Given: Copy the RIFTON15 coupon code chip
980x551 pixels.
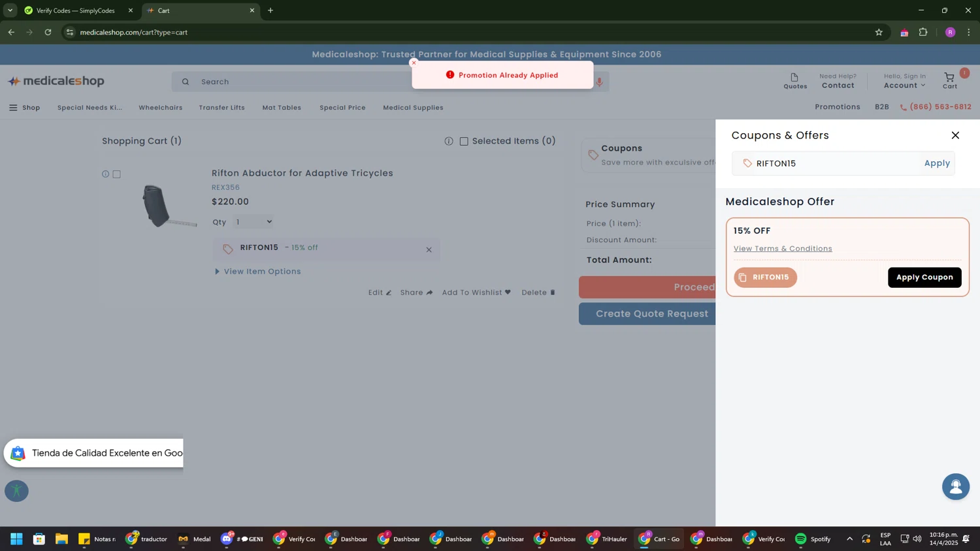Looking at the screenshot, I should point(765,277).
